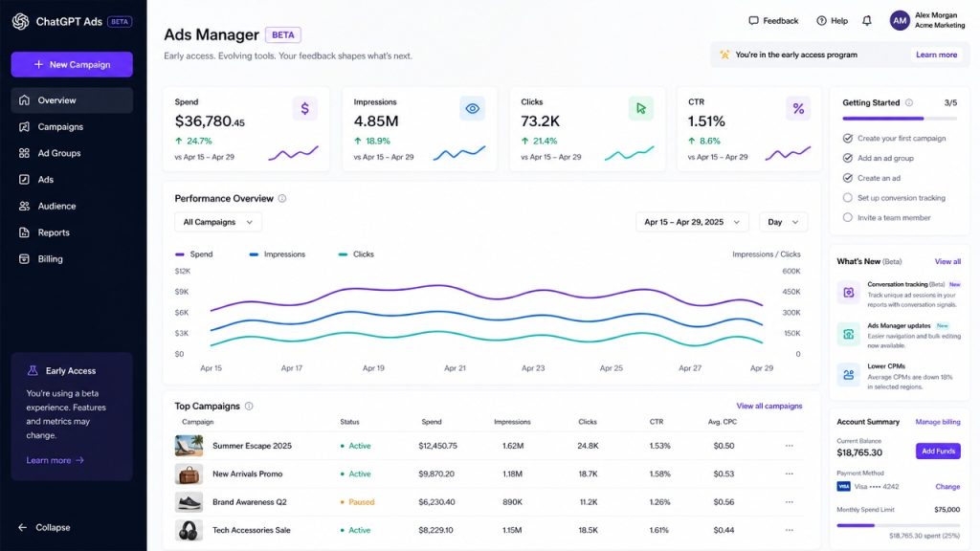This screenshot has width=980, height=551.
Task: Click the notification bell icon
Action: [867, 21]
